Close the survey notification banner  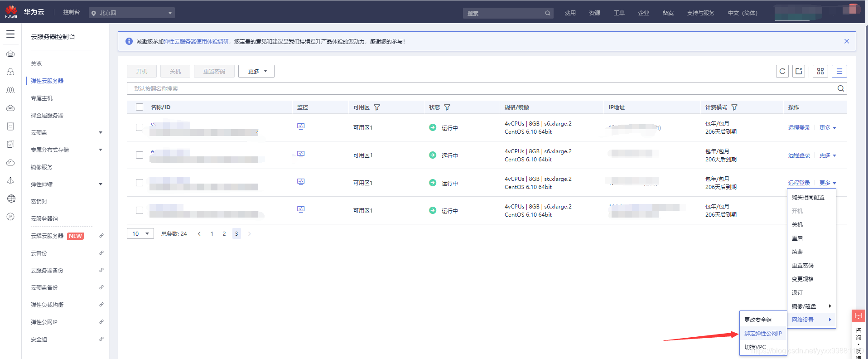[x=847, y=41]
